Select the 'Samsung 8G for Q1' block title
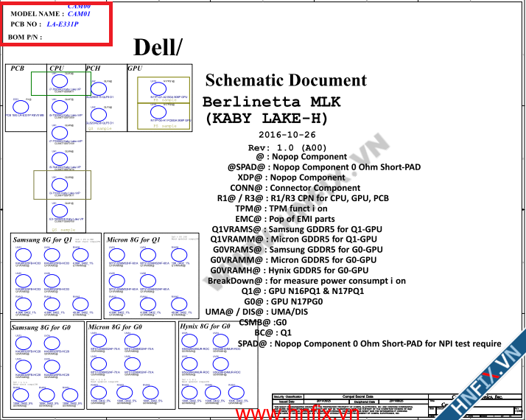Viewport: 526px width, 420px height. 43,240
